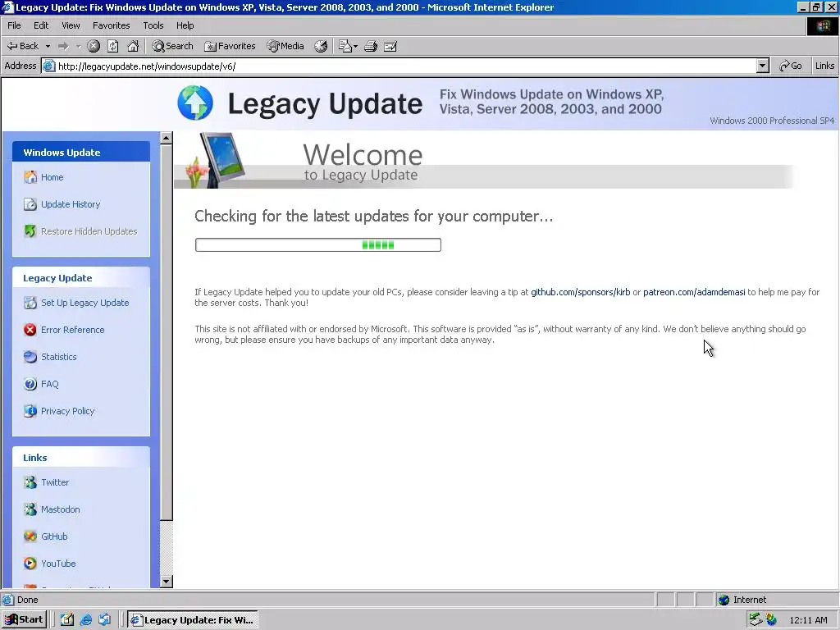Open Error Reference link
This screenshot has height=630, width=840.
coord(73,330)
